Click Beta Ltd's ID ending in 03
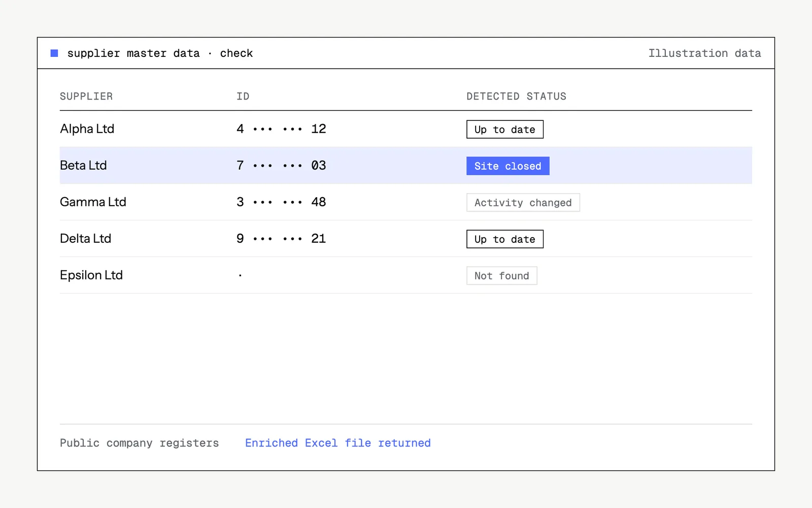 tap(281, 166)
